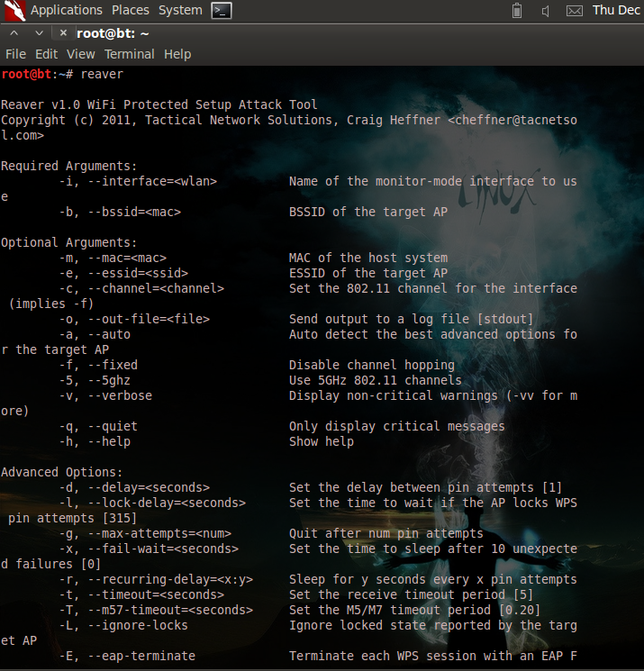Open the Applications menu
Screen dimensions: 644x671
click(x=67, y=10)
